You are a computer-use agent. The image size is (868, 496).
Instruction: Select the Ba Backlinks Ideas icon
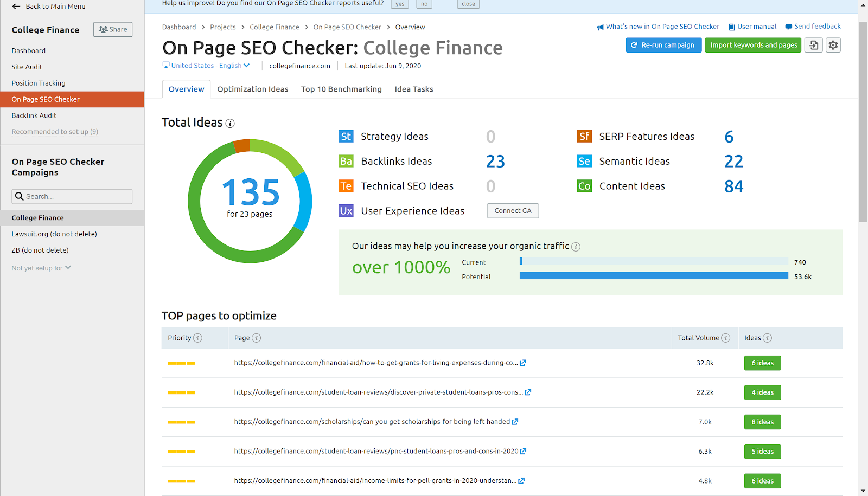[346, 161]
